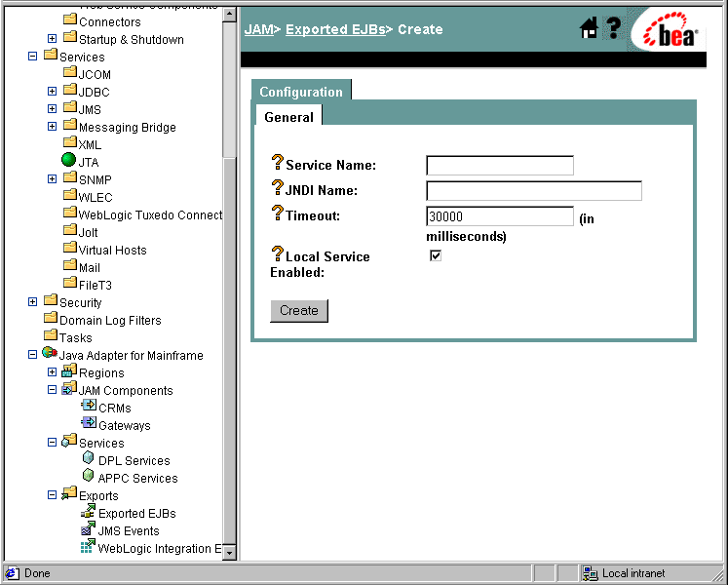Screen dimensions: 728x585
Task: Click the Create button
Action: point(299,310)
